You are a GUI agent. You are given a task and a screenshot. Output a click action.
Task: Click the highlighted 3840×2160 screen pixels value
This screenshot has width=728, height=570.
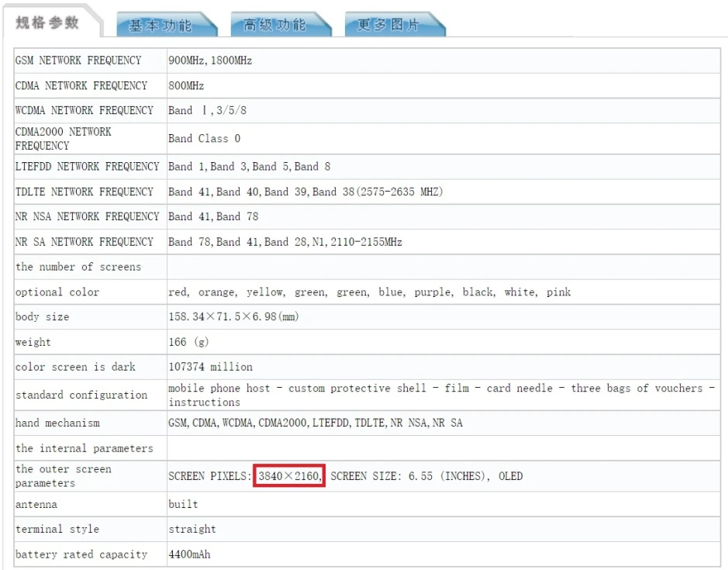point(288,476)
